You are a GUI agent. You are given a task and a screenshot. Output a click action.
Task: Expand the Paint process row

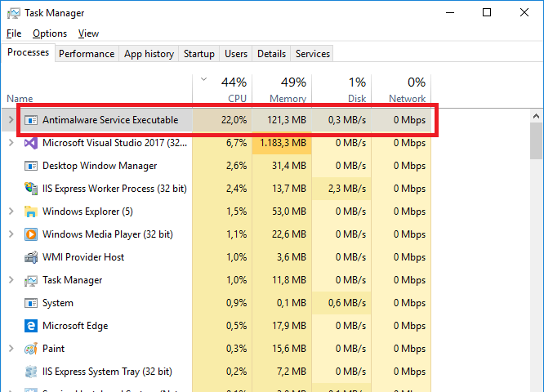[x=11, y=348]
